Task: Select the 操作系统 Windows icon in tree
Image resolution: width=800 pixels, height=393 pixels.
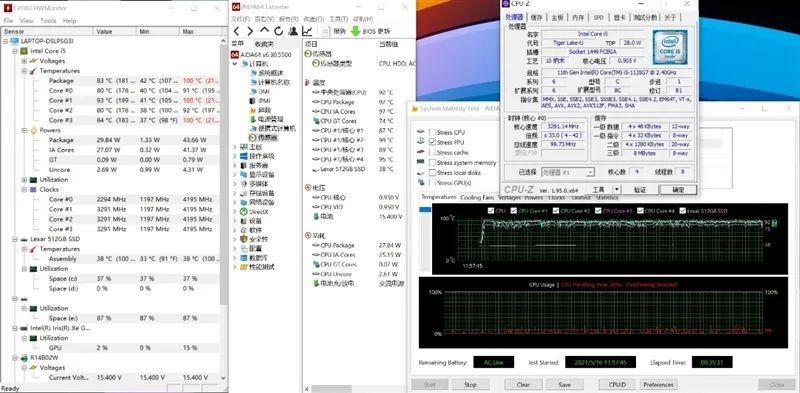Action: (x=244, y=156)
